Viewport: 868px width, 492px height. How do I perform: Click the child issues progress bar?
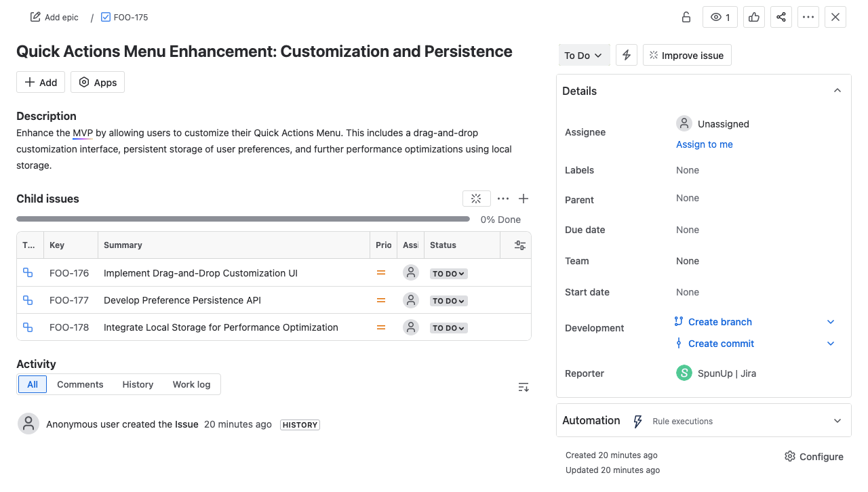click(x=243, y=219)
